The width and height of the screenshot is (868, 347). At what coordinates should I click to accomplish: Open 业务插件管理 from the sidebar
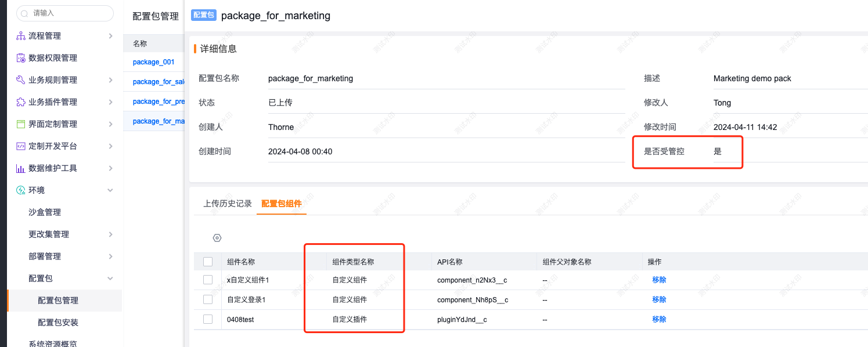19,102
